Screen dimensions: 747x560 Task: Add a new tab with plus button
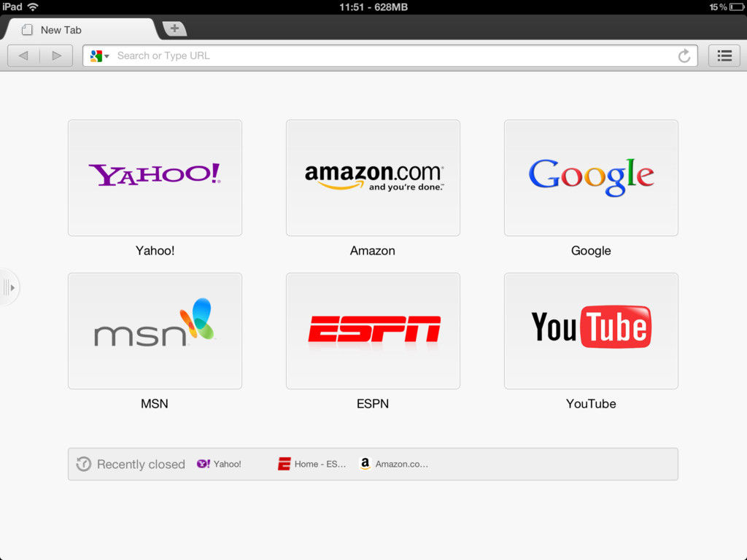174,28
